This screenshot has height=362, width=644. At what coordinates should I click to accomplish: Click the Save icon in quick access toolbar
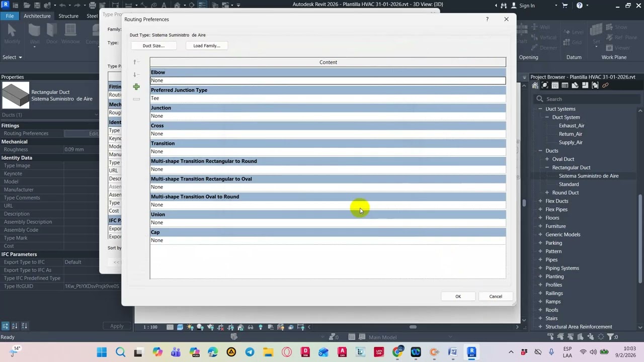pos(38,5)
